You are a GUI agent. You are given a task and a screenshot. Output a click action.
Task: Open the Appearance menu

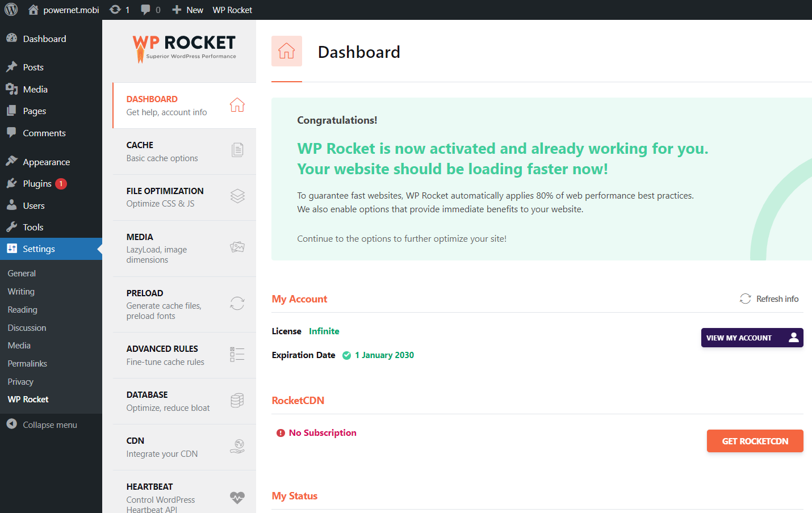pyautogui.click(x=51, y=162)
